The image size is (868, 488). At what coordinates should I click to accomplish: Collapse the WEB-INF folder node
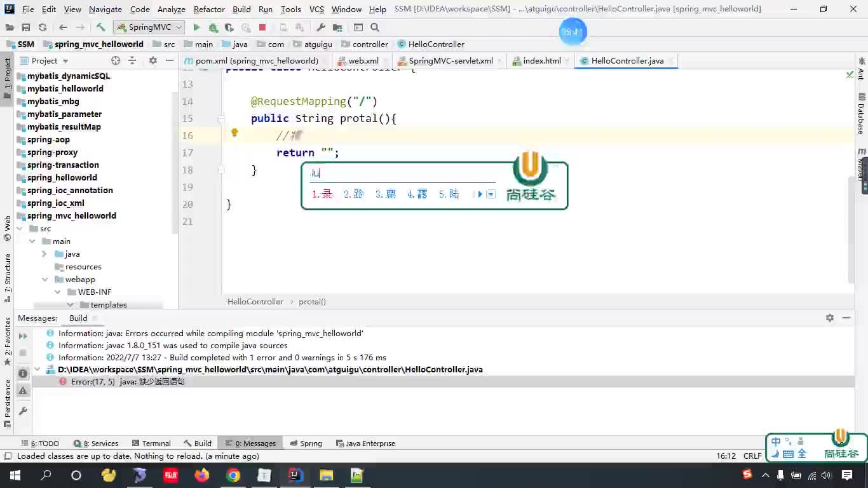click(57, 292)
